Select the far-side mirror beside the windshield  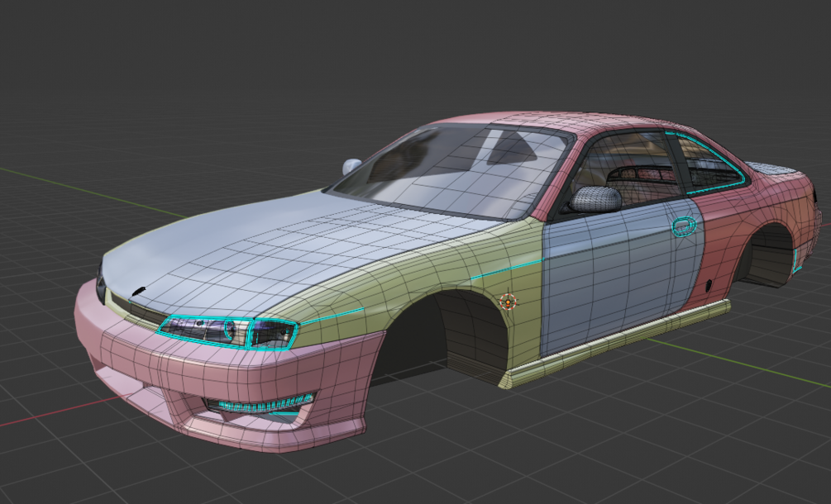(x=351, y=166)
